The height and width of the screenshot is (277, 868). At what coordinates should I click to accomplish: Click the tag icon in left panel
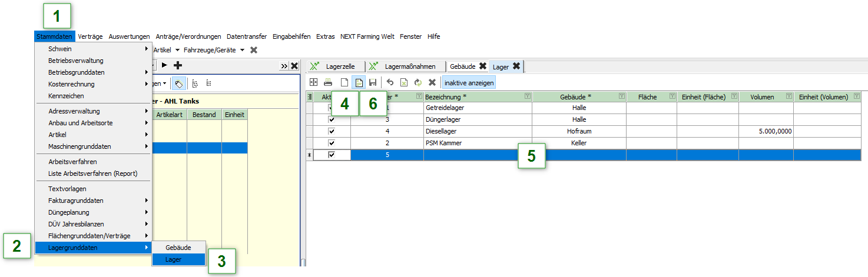point(178,84)
